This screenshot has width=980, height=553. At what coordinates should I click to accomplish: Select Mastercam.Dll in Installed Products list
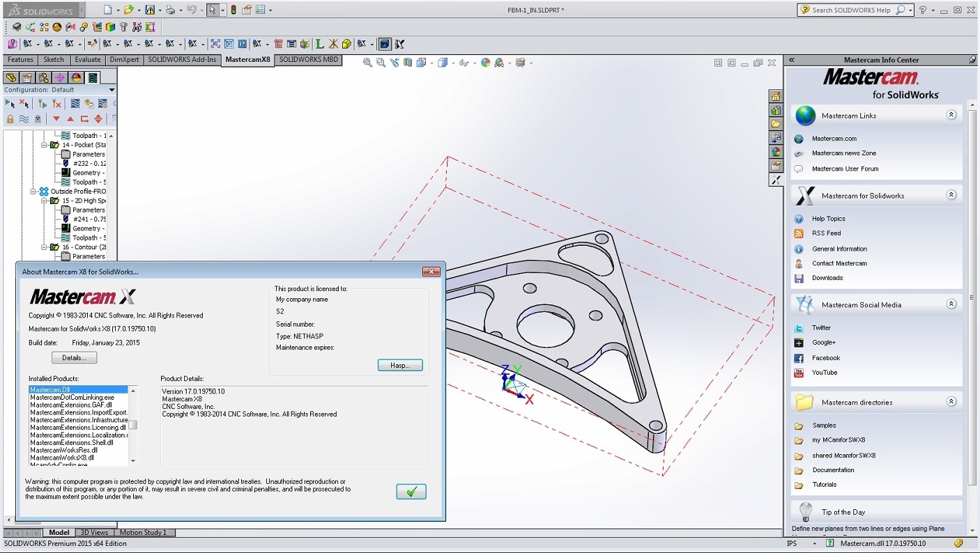point(78,390)
